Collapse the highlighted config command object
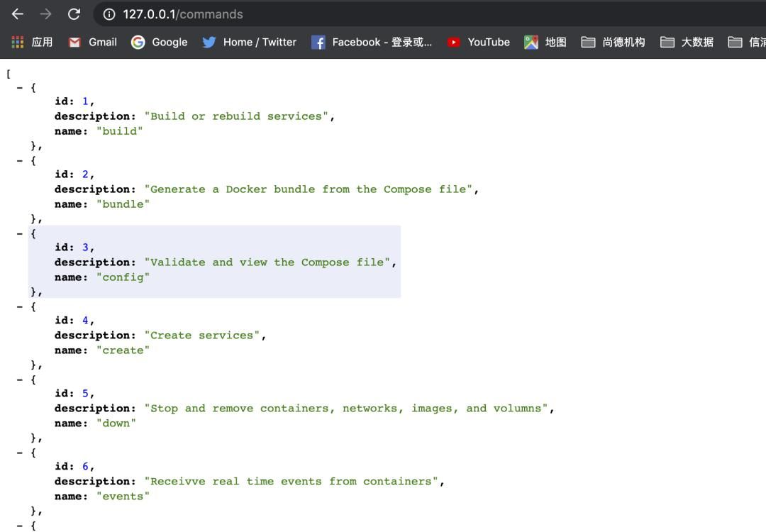Viewport: 766px width, 532px height. [x=19, y=233]
